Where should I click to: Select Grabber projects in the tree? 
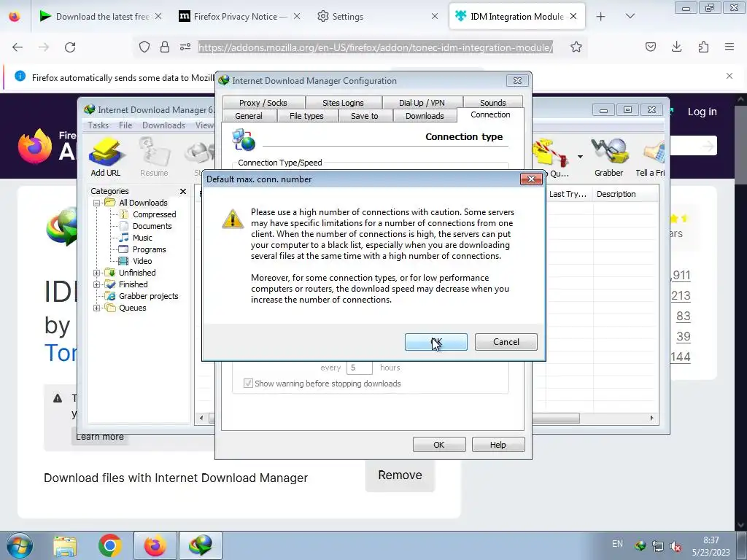point(148,296)
